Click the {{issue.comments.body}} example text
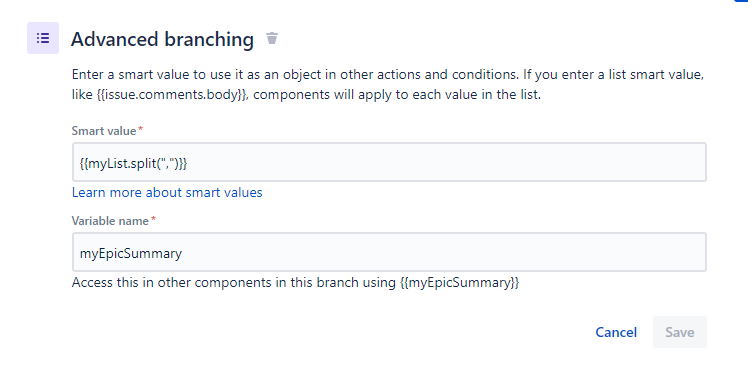Screen dimensions: 748x373 pyautogui.click(x=172, y=94)
